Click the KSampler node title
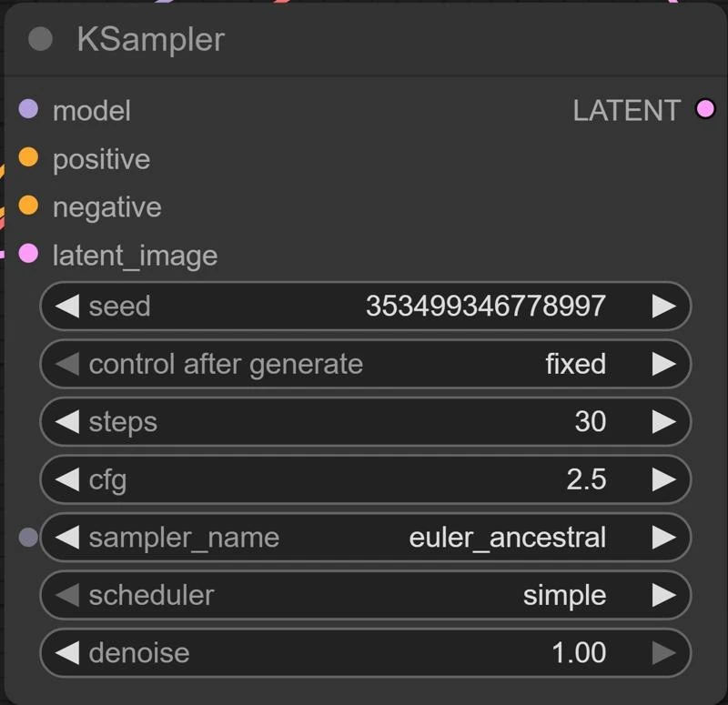Image resolution: width=728 pixels, height=705 pixels. click(150, 39)
